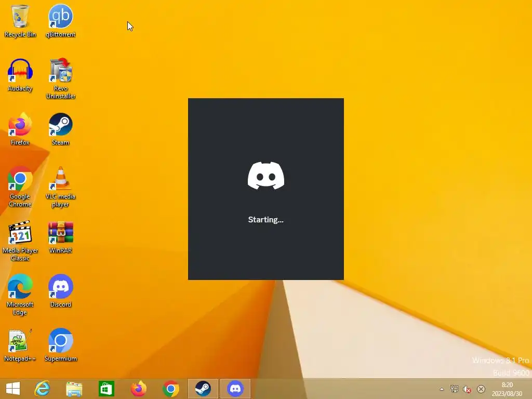Select the Steam desktop shortcut
This screenshot has width=532, height=399.
[60, 129]
